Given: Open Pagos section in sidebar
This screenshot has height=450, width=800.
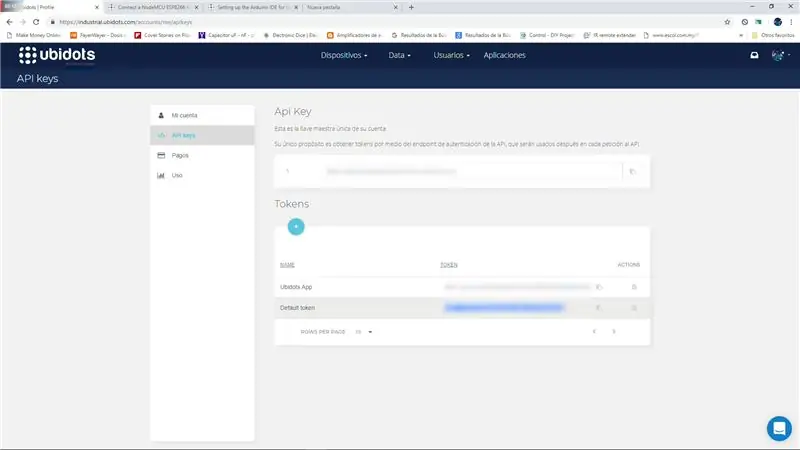Looking at the screenshot, I should pyautogui.click(x=202, y=155).
